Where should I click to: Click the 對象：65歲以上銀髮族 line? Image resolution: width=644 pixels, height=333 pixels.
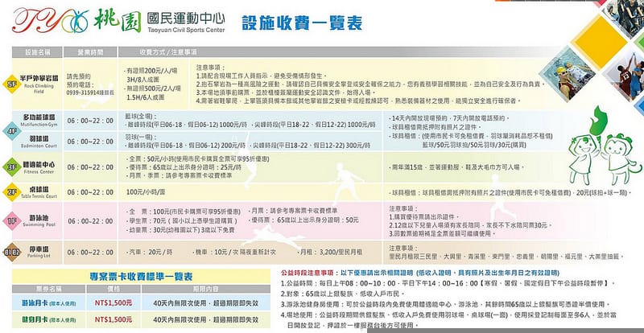[343, 294]
